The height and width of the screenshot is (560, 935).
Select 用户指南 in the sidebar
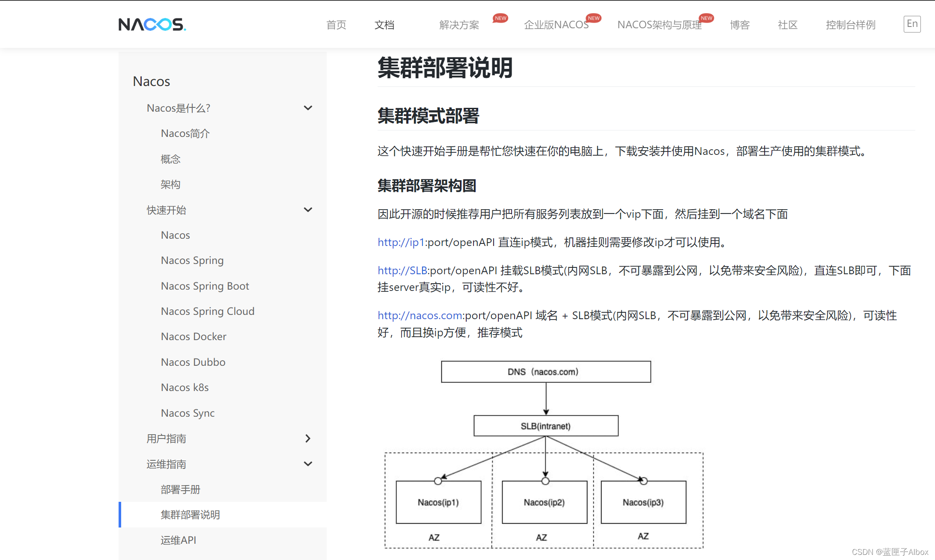coord(166,439)
